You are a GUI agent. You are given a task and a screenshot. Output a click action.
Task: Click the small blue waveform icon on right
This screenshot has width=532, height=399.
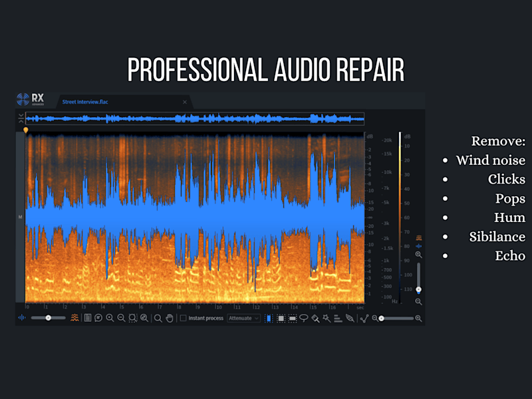point(419,245)
